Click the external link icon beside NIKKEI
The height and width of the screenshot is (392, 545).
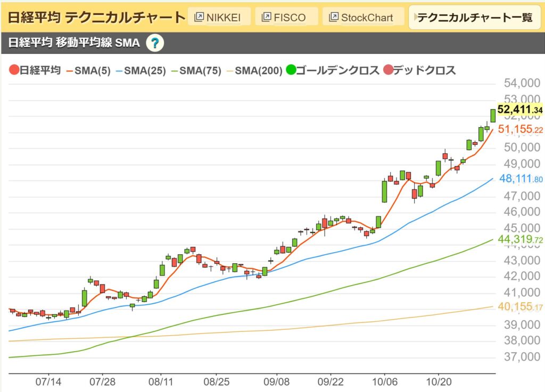coord(199,16)
